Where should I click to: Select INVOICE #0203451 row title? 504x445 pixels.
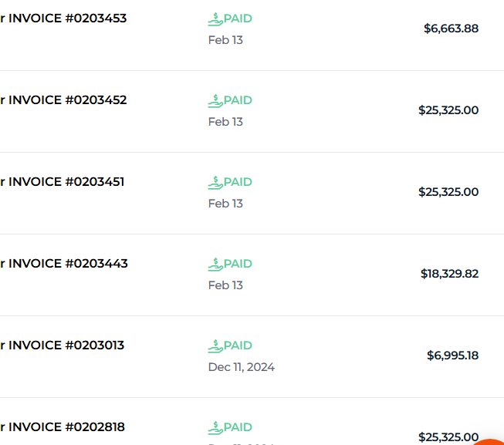pos(63,182)
